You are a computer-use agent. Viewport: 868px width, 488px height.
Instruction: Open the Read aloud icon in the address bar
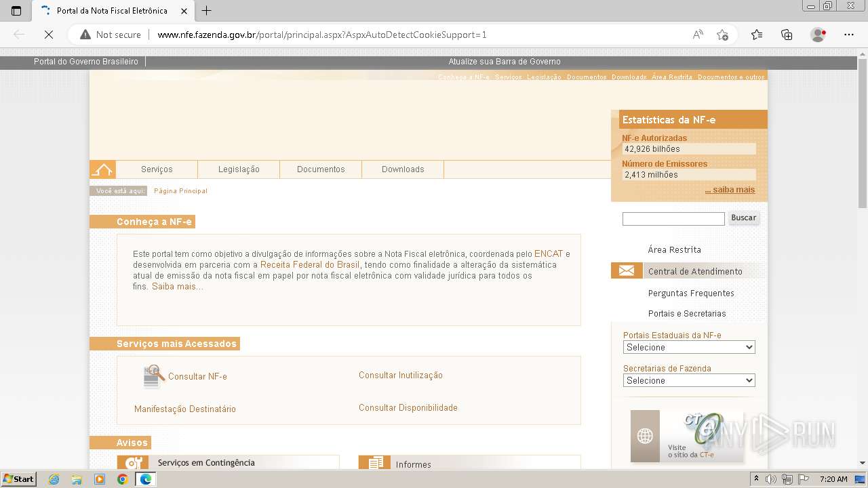tap(698, 35)
